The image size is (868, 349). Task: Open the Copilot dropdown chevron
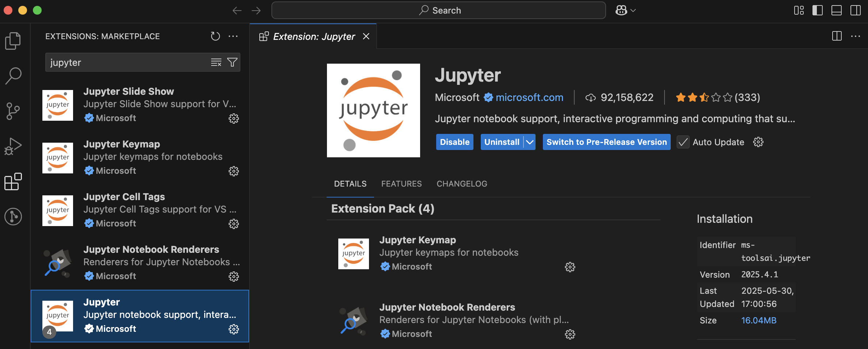point(633,11)
